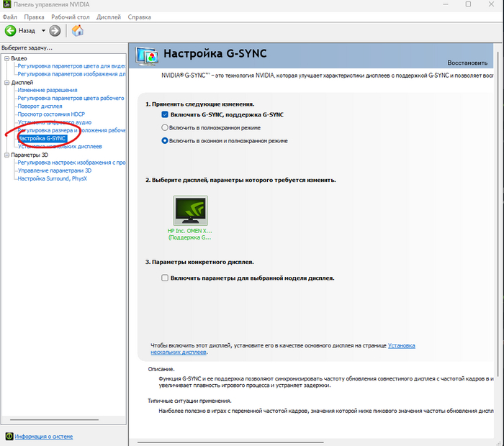This screenshot has height=446, width=504.
Task: Check Включить параметры для выбранной модели дисплея
Action: click(165, 278)
